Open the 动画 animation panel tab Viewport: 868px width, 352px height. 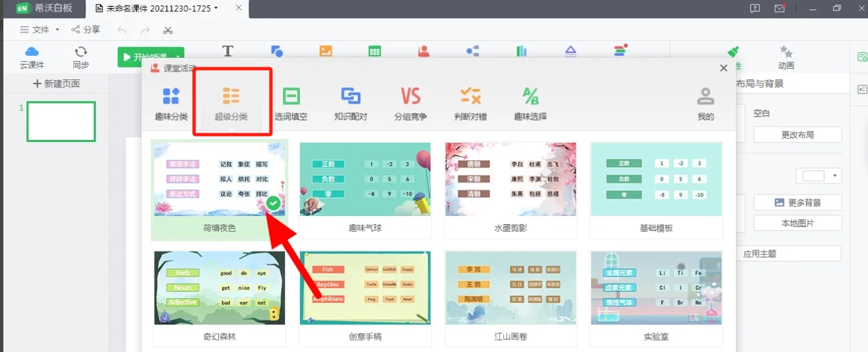[786, 57]
